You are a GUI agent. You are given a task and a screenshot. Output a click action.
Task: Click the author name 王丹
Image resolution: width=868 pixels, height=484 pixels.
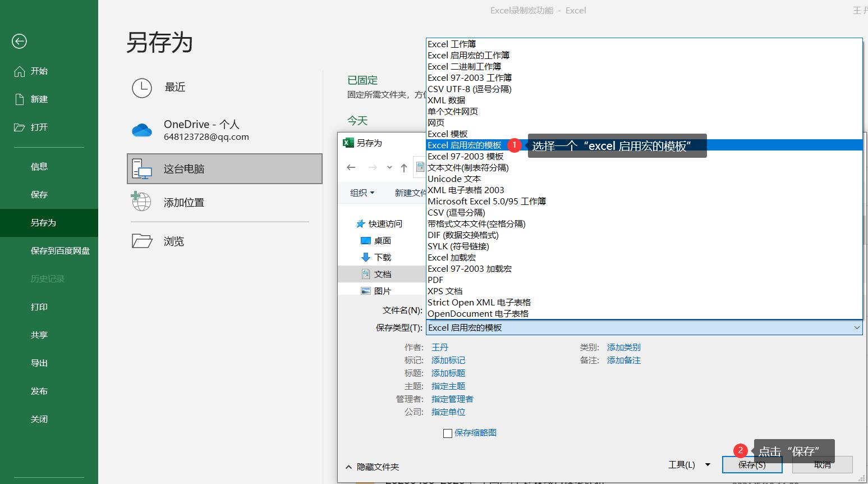440,348
